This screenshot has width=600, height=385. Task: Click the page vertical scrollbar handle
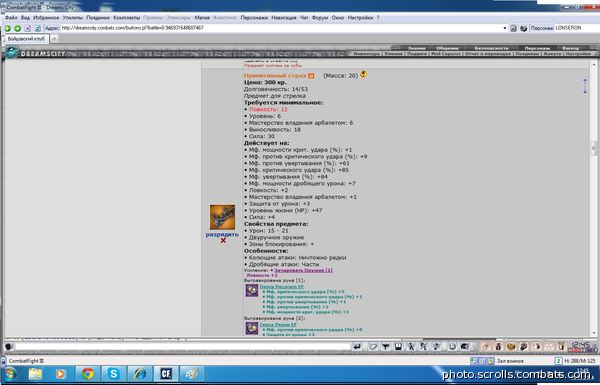[593, 148]
